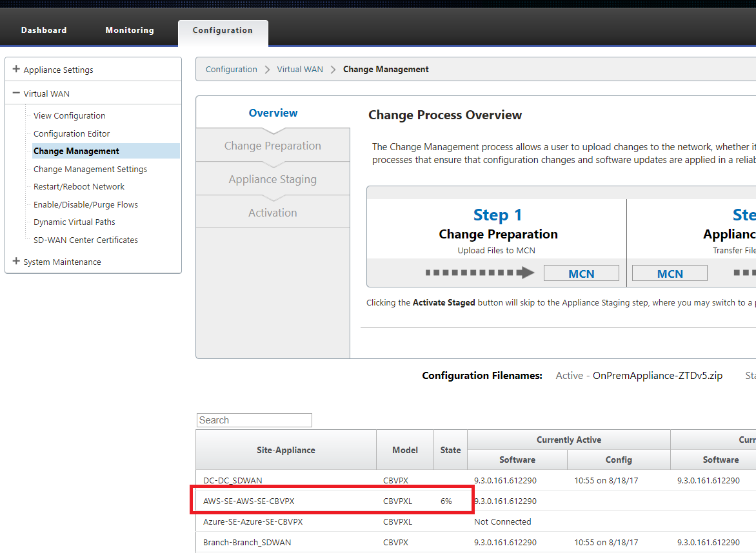Select the Branch-Branch_SDWAN appliance name
This screenshot has width=756, height=553.
[x=247, y=543]
